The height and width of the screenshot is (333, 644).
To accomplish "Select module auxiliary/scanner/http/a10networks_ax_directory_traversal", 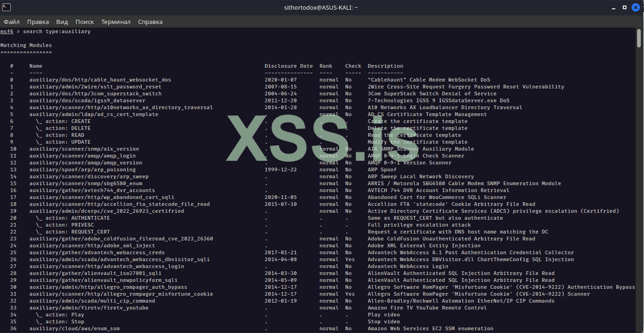I will coord(121,107).
